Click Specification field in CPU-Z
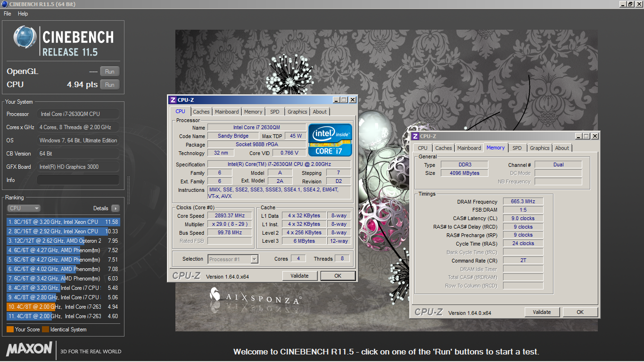The image size is (644, 362). tap(279, 165)
